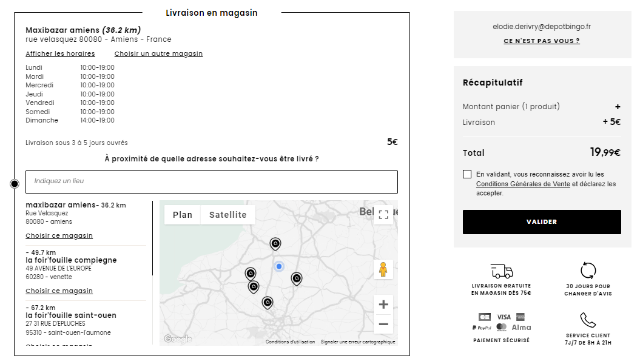
Task: Click Lundi 10:00-19:00 hours row
Action: tap(70, 68)
